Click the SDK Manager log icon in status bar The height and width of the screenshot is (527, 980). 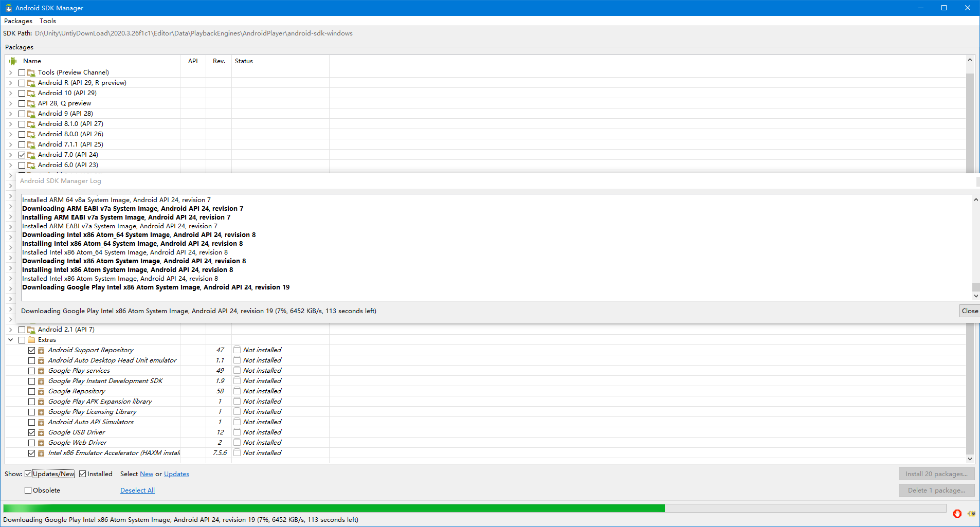(x=971, y=513)
